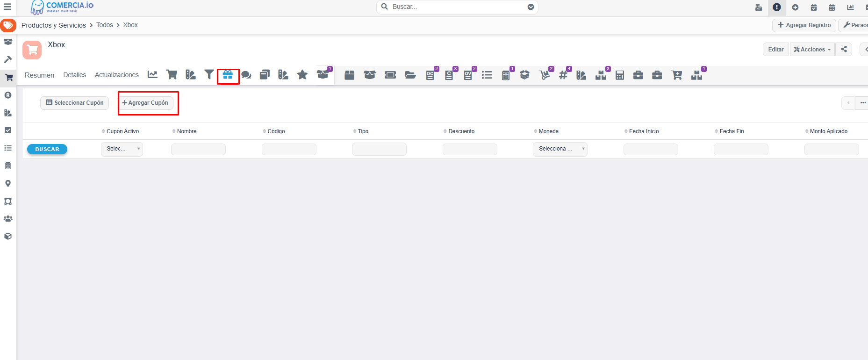Open the map marker sidebar icon
This screenshot has height=360, width=868.
click(8, 183)
